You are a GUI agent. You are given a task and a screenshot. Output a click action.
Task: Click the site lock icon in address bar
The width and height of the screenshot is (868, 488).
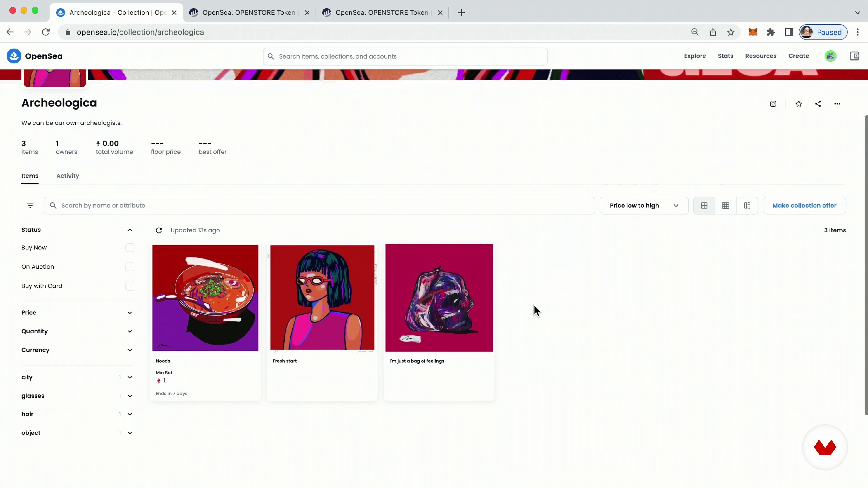click(68, 32)
